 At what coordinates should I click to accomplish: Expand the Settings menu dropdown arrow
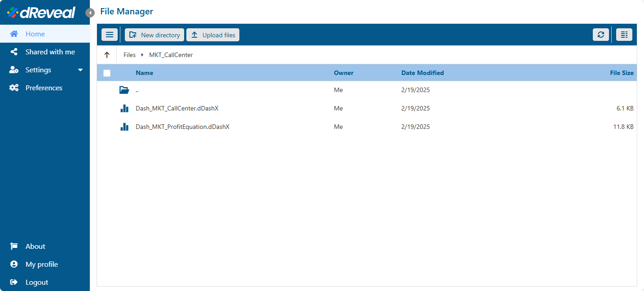(80, 70)
